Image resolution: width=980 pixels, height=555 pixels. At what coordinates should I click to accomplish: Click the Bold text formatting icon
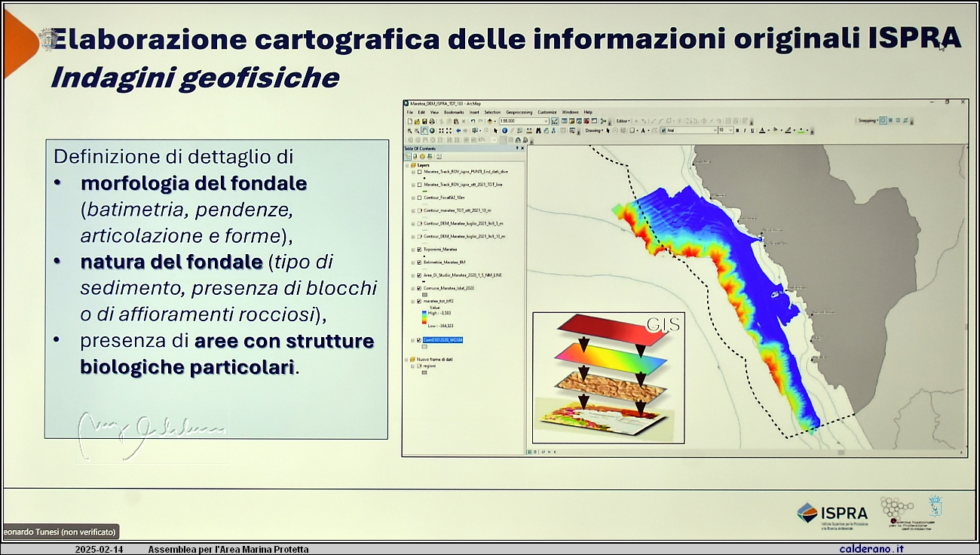click(738, 130)
